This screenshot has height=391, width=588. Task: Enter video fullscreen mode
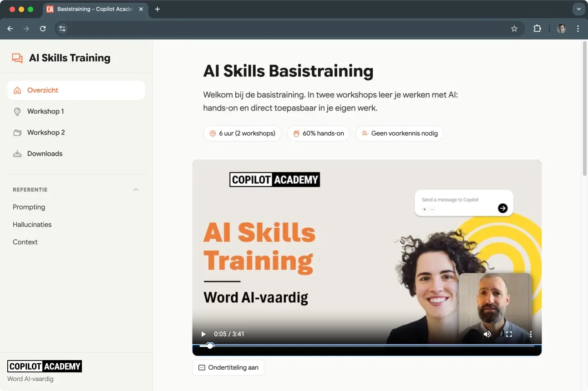click(x=509, y=334)
